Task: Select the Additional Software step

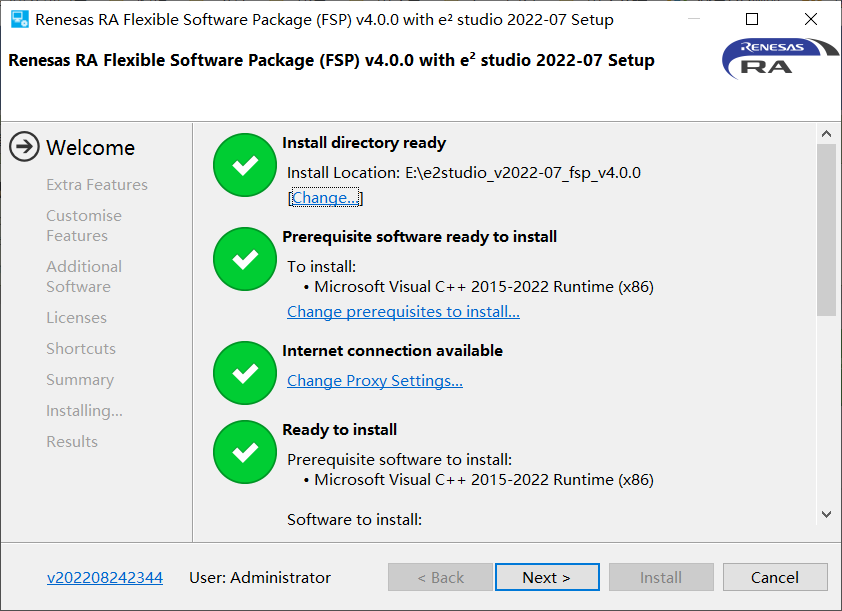Action: click(84, 277)
